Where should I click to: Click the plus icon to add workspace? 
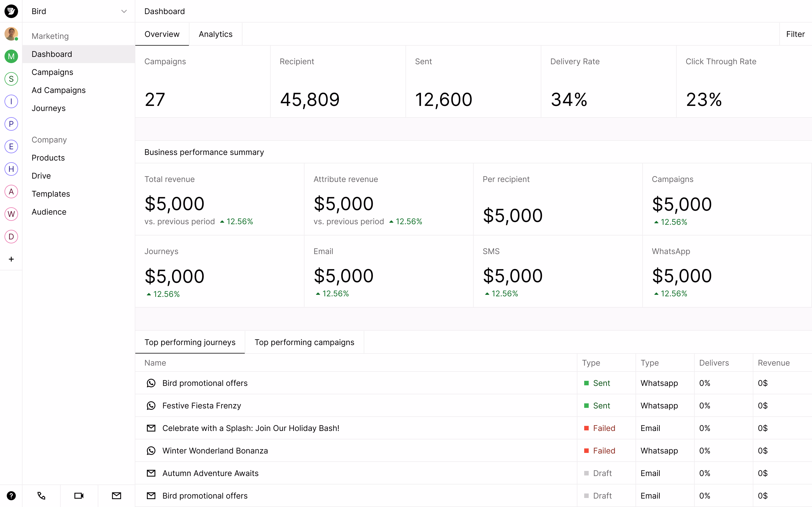11,259
